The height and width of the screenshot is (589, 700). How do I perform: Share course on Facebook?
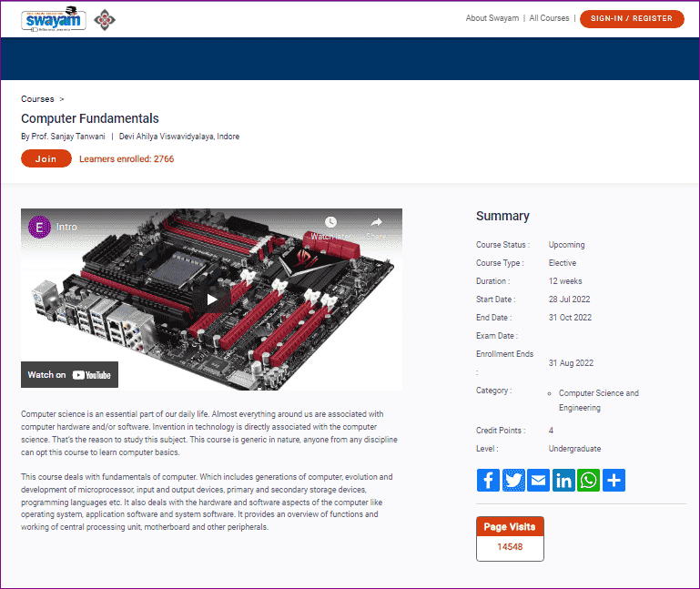coord(488,481)
